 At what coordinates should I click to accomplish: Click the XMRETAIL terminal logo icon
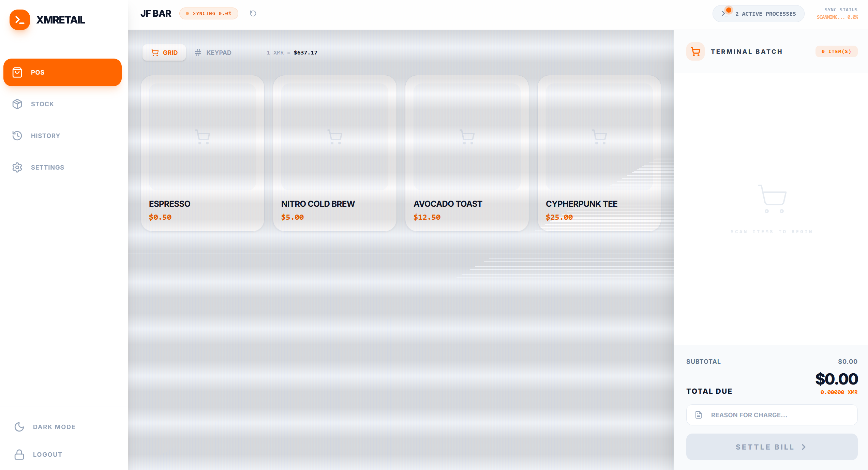(20, 20)
